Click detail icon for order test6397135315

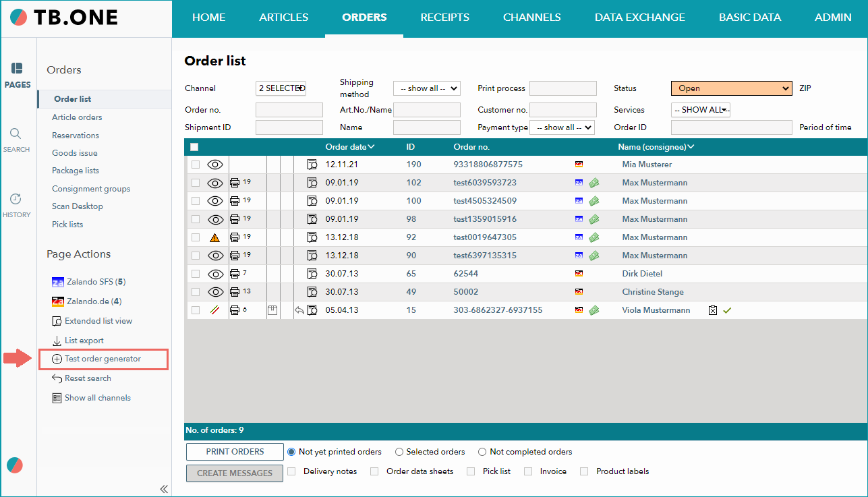pos(312,256)
